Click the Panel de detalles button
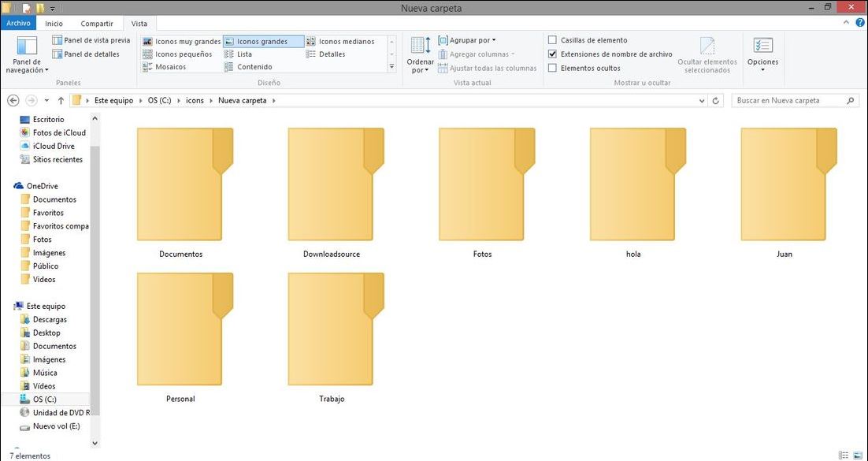Screen dimensions: 868x461 pos(86,54)
